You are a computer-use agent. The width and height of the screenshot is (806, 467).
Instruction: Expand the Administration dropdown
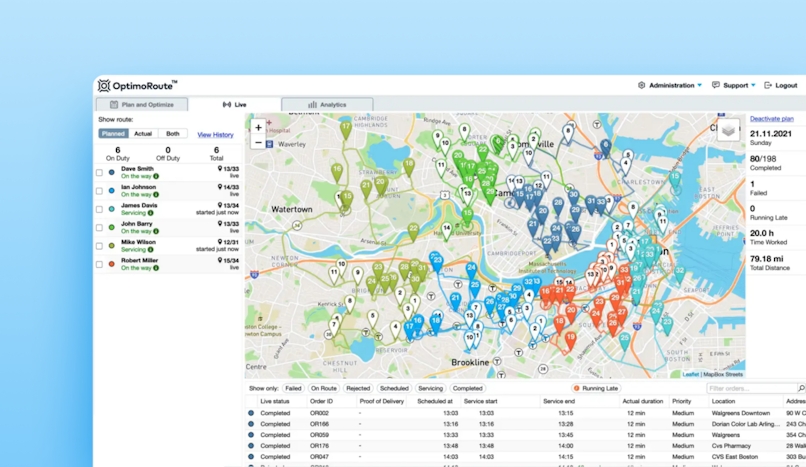tap(670, 86)
